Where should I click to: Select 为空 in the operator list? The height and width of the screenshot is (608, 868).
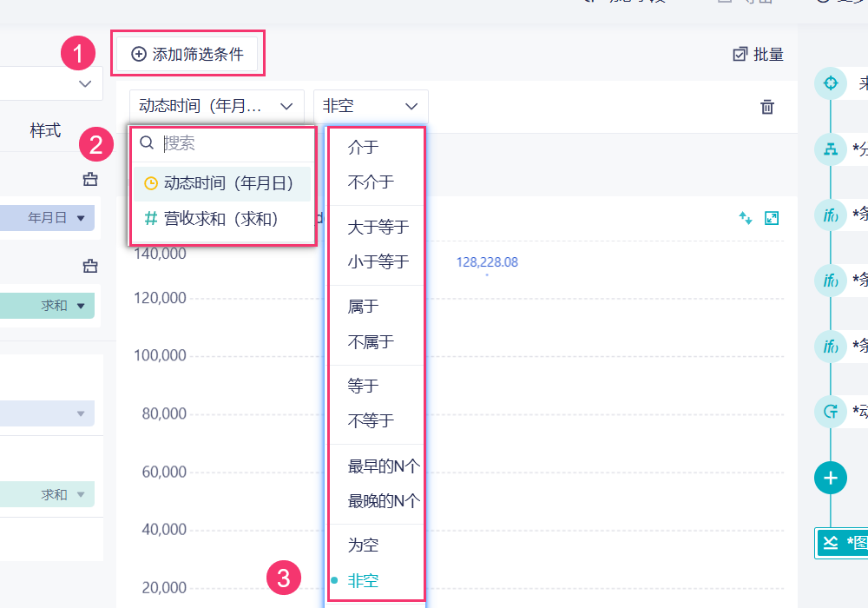click(363, 545)
